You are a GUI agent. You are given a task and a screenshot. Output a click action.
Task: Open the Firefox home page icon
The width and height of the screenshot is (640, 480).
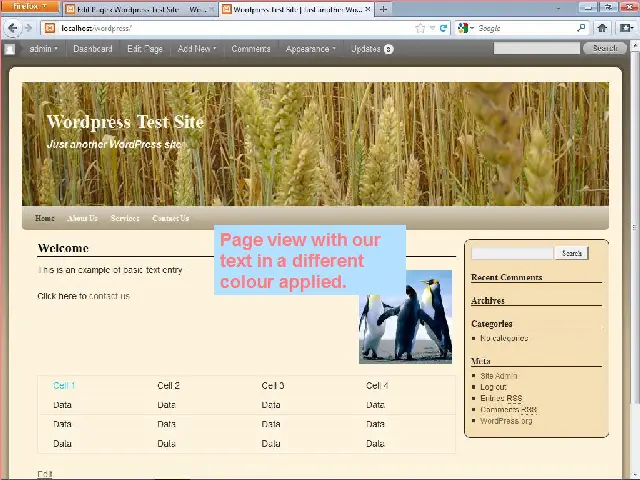(x=602, y=28)
